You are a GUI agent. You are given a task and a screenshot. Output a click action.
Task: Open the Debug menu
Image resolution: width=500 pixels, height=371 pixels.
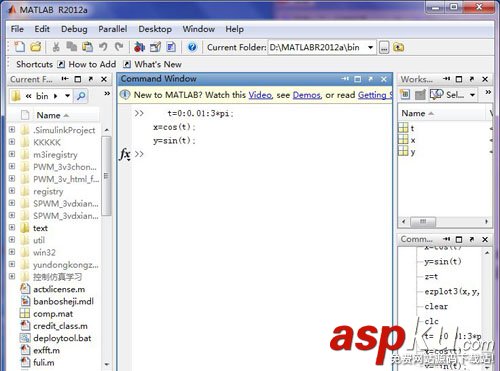(74, 29)
